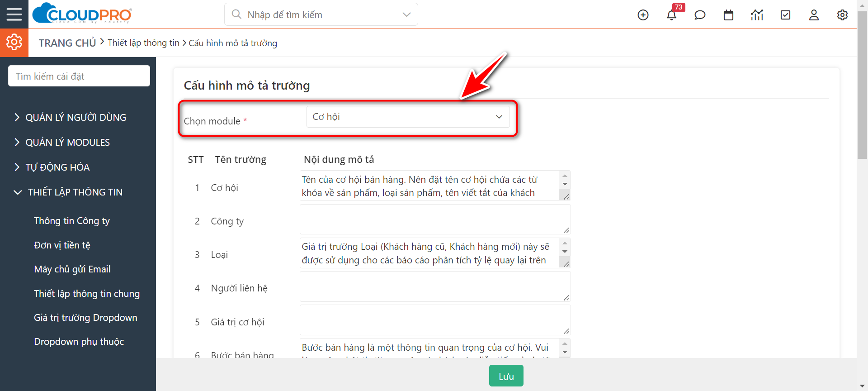Open the calendar icon
This screenshot has height=391, width=868.
(x=728, y=15)
